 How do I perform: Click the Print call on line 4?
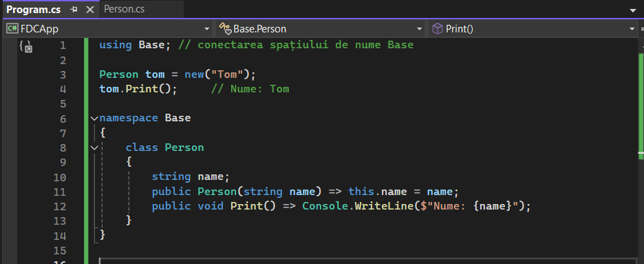[x=142, y=89]
